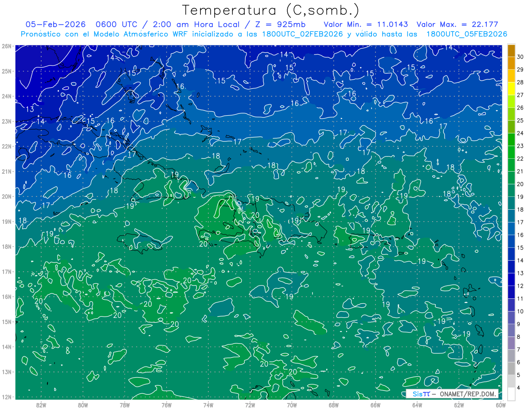
Task: Click the 17N latitude axis label
Action: (x=7, y=272)
